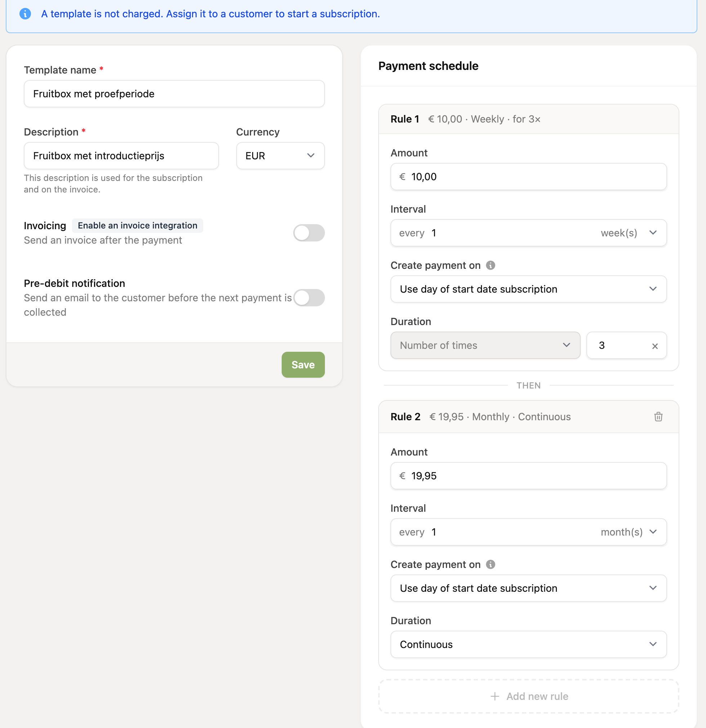The width and height of the screenshot is (706, 728).
Task: Open Rule 2 Continuous duration dropdown
Action: coord(528,644)
